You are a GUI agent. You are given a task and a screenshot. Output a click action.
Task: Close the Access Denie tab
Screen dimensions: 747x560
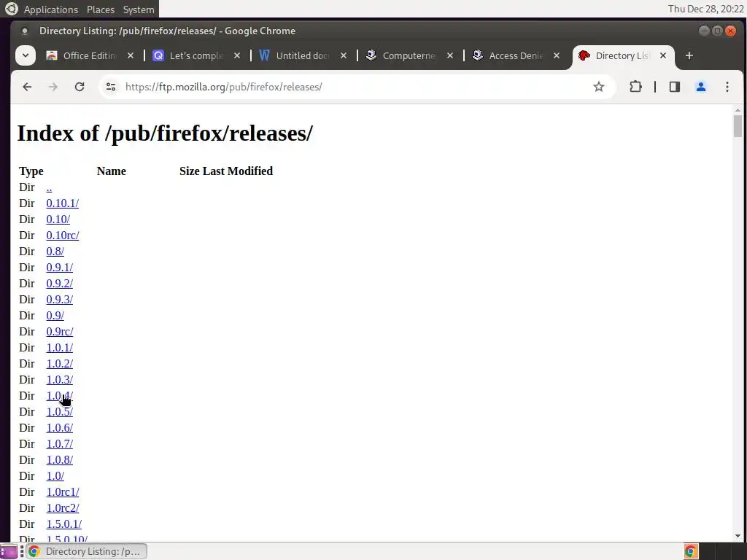pyautogui.click(x=557, y=55)
